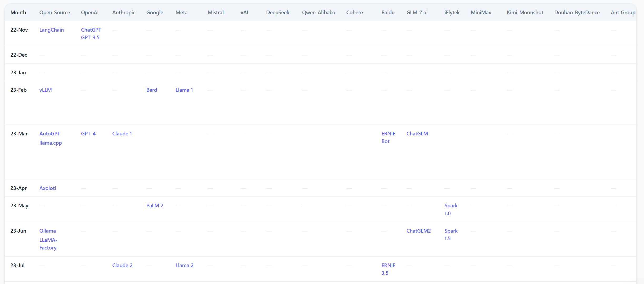Open the Llama 2 link
The image size is (644, 284).
tap(184, 265)
